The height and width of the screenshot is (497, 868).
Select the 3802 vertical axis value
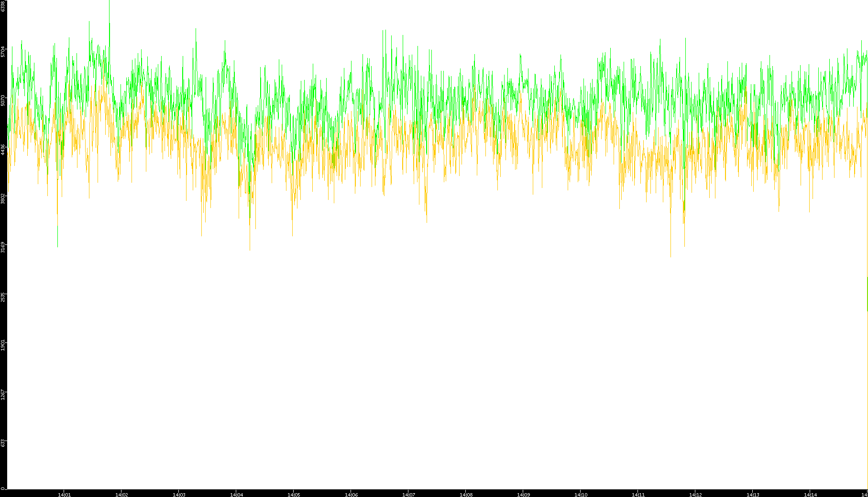point(3,199)
